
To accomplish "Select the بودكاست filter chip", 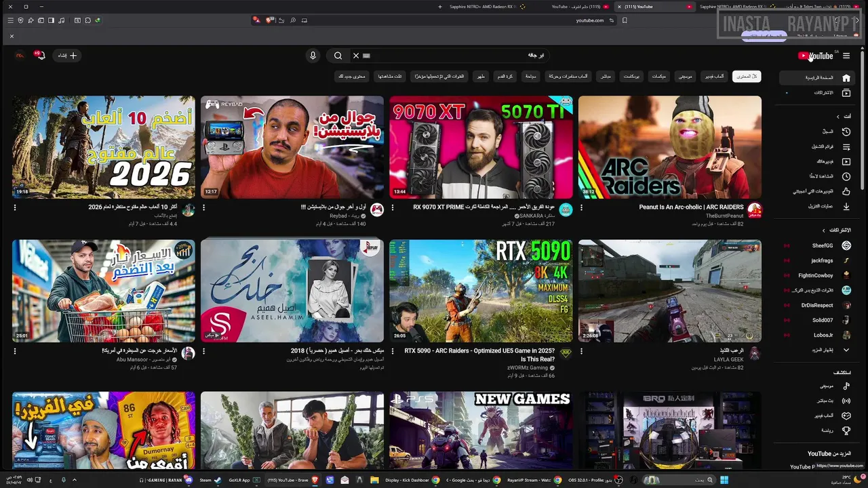I will [632, 77].
